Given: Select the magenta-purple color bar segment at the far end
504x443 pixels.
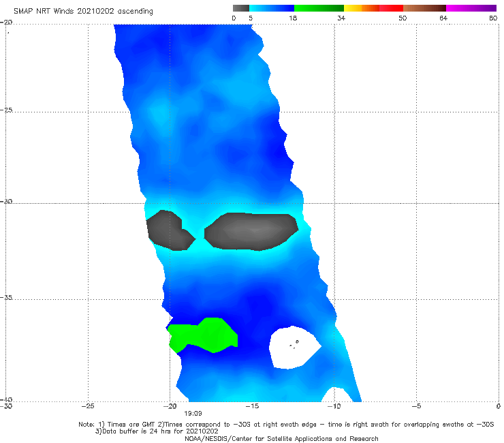Looking at the screenshot, I should coord(471,8).
